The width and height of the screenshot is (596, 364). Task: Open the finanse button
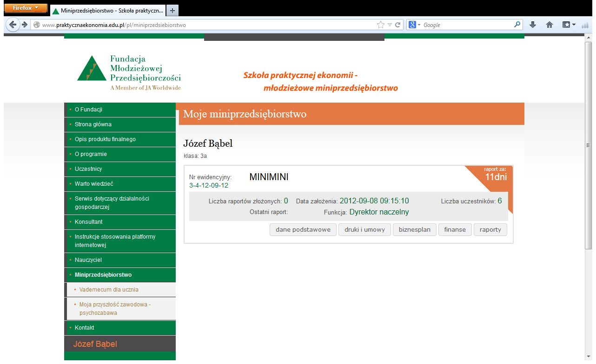click(455, 229)
